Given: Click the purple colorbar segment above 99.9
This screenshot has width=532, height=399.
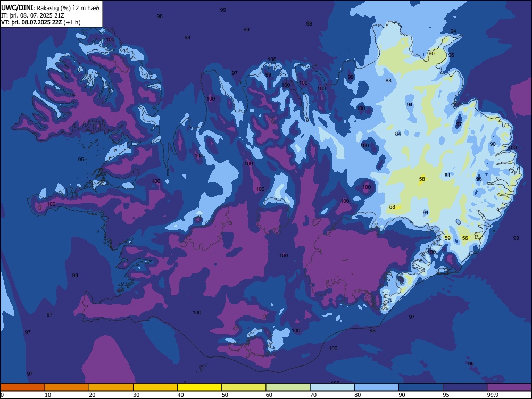Looking at the screenshot, I should coord(509,387).
